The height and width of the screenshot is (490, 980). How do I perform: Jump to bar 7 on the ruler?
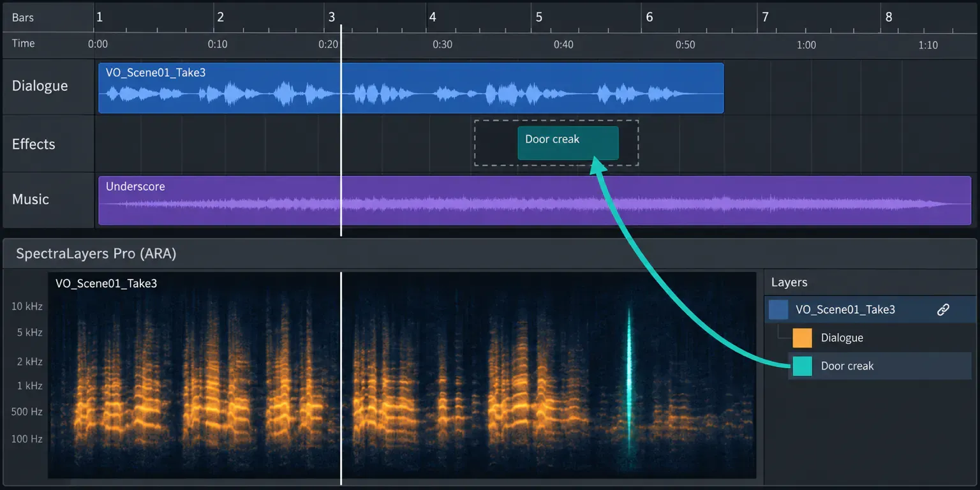click(x=765, y=17)
